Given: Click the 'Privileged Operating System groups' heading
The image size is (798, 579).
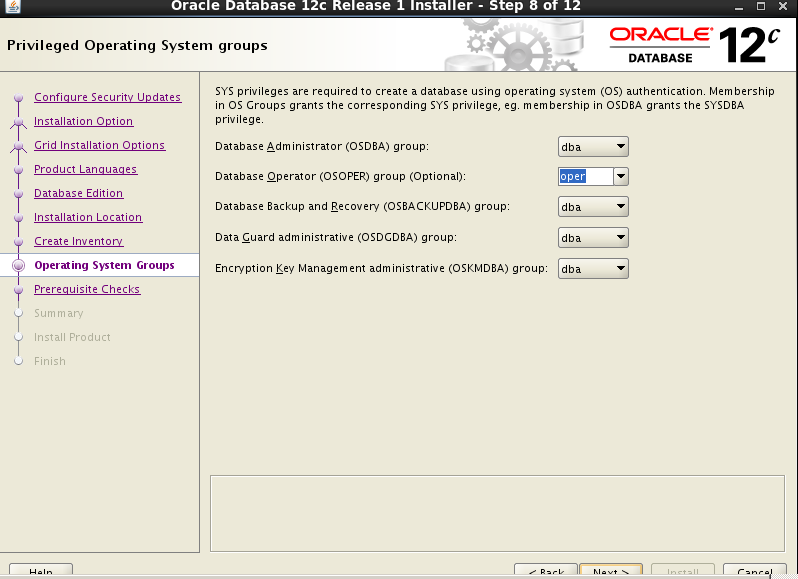Looking at the screenshot, I should [x=137, y=45].
